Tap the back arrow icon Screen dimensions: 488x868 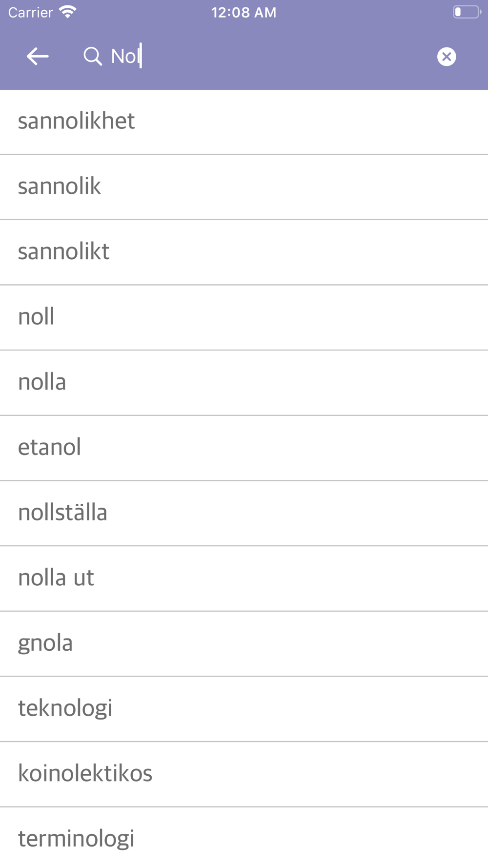[x=38, y=57]
